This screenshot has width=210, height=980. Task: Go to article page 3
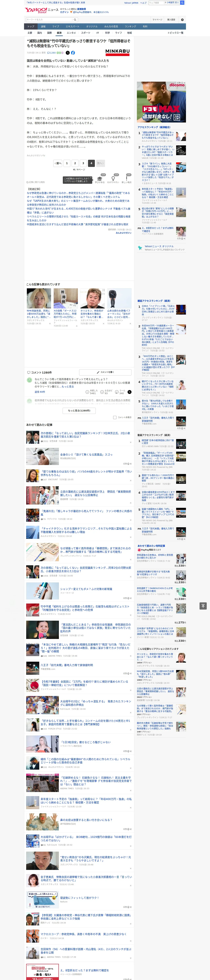pyautogui.click(x=83, y=163)
